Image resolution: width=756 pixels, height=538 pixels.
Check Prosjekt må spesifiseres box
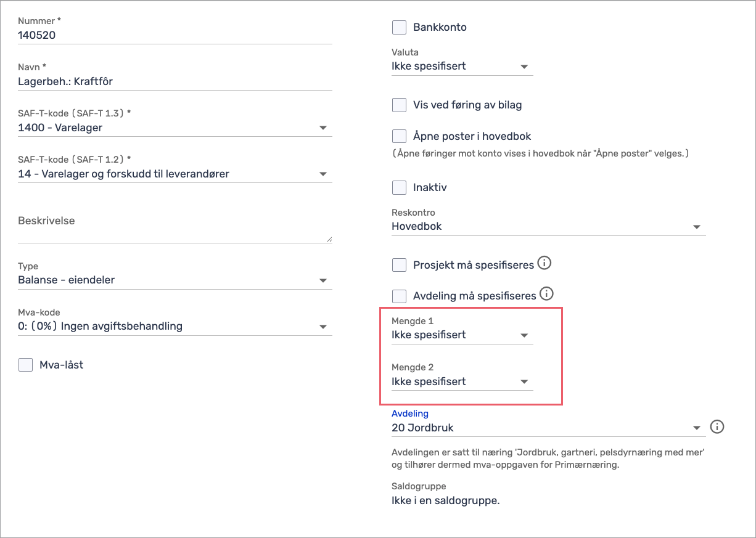400,265
